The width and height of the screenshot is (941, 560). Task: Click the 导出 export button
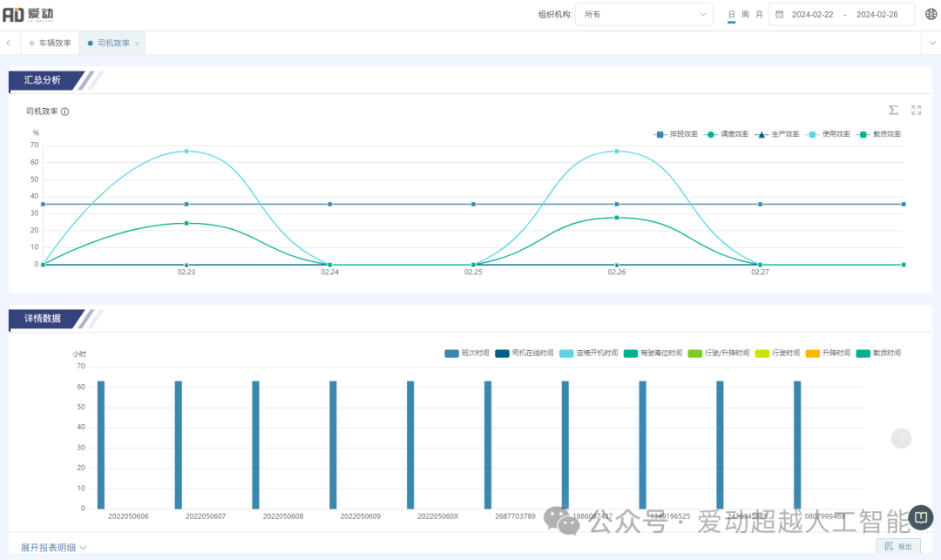[897, 546]
